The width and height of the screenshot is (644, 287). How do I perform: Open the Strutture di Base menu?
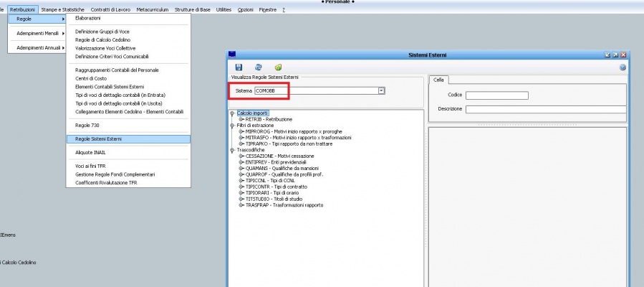pos(192,9)
